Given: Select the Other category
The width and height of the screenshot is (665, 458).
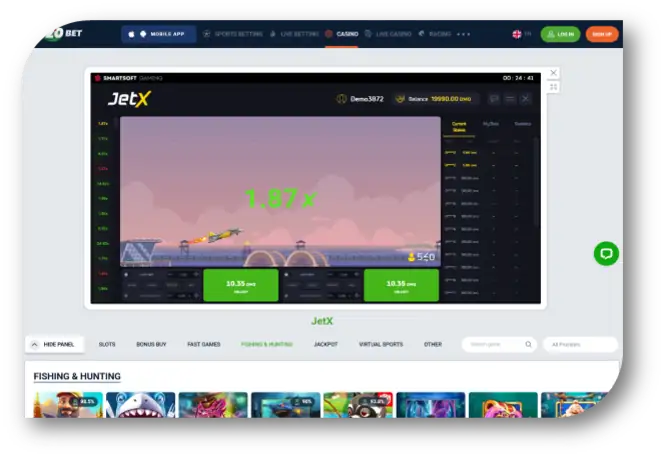Looking at the screenshot, I should pyautogui.click(x=433, y=344).
